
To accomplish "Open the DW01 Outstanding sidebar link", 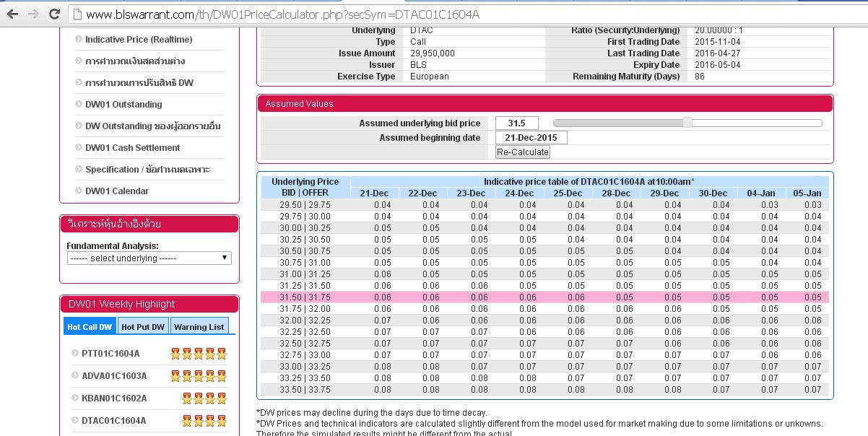I will coord(123,104).
